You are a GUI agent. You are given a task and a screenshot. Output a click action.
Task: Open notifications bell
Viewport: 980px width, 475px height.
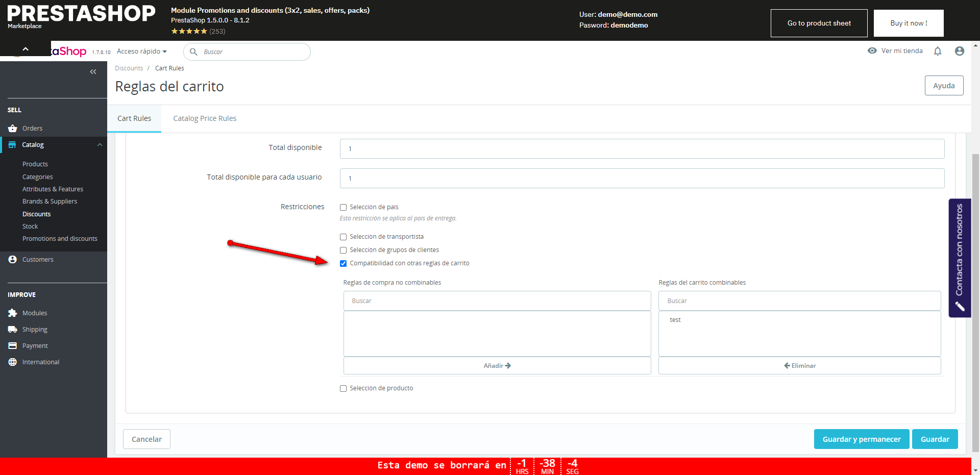tap(938, 51)
